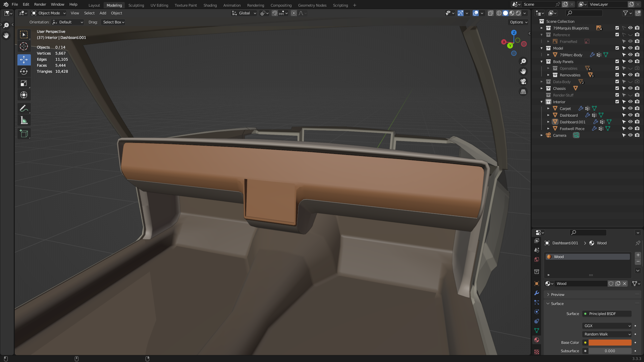Screen dimensions: 644x362
Task: Toggle Camera visibility eye icon
Action: (x=630, y=135)
